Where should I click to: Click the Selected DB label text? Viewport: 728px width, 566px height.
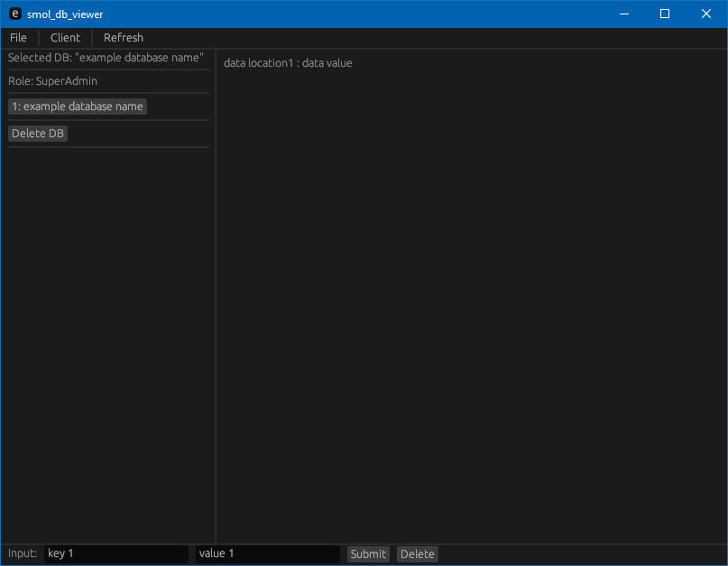pos(106,58)
